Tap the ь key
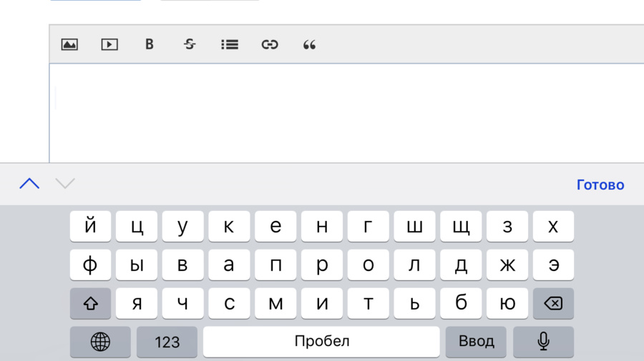Image resolution: width=644 pixels, height=361 pixels. [x=414, y=304]
